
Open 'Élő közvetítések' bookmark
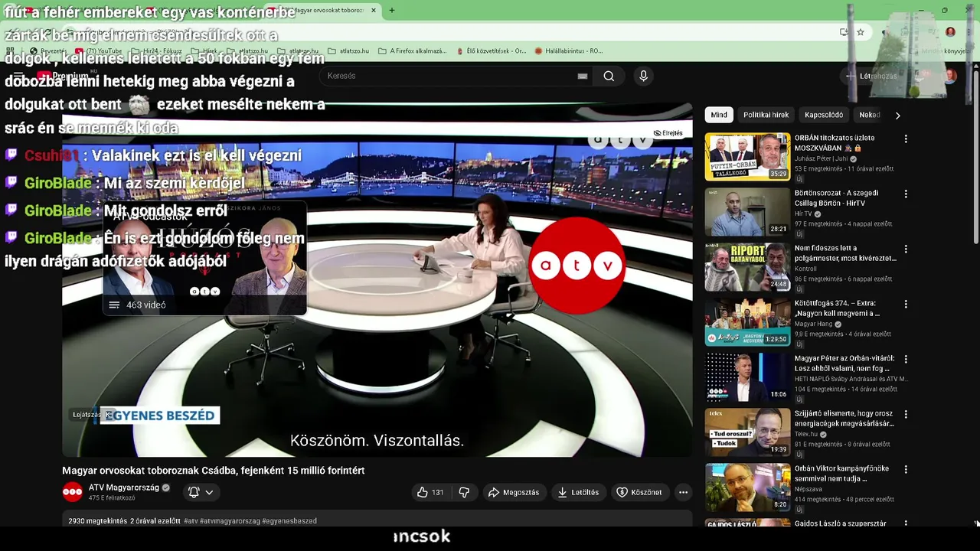pos(491,51)
